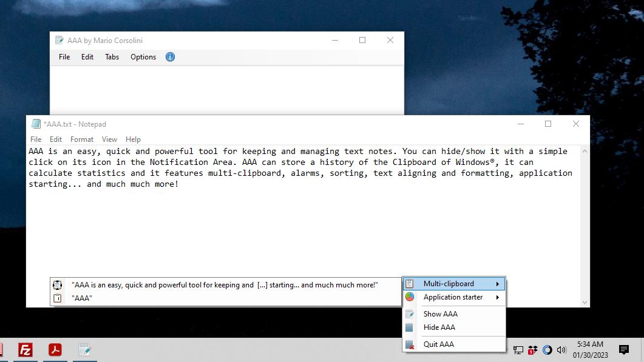Screen dimensions: 644x362
Task: Open Options menu in AAA window
Action: click(x=143, y=57)
